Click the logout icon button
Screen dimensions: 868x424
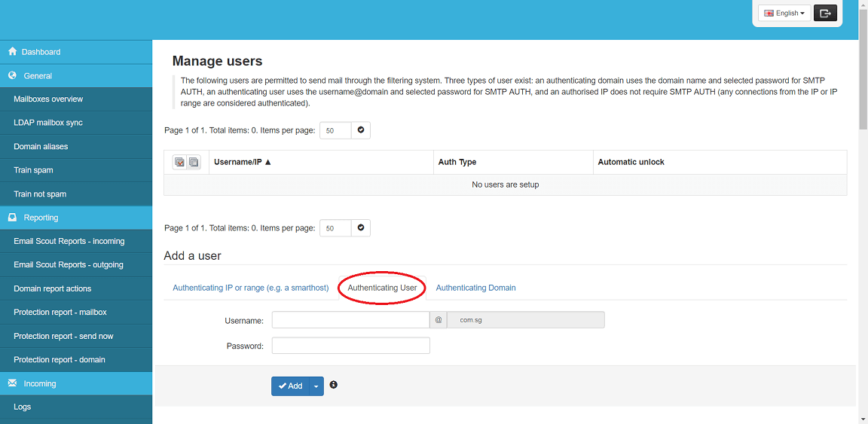(x=825, y=13)
